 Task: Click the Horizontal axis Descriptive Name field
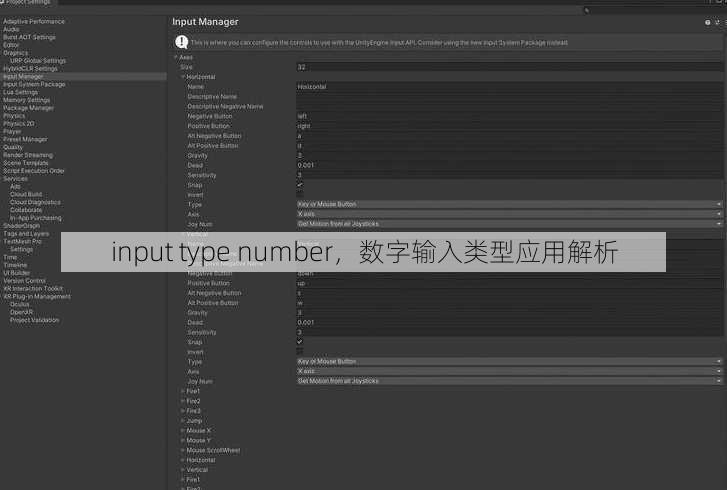510,96
